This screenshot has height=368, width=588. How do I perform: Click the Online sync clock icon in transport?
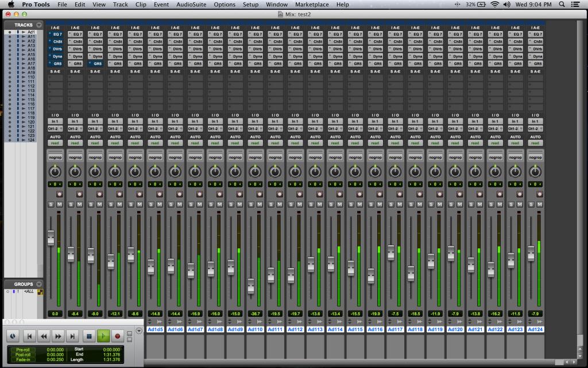(13, 336)
